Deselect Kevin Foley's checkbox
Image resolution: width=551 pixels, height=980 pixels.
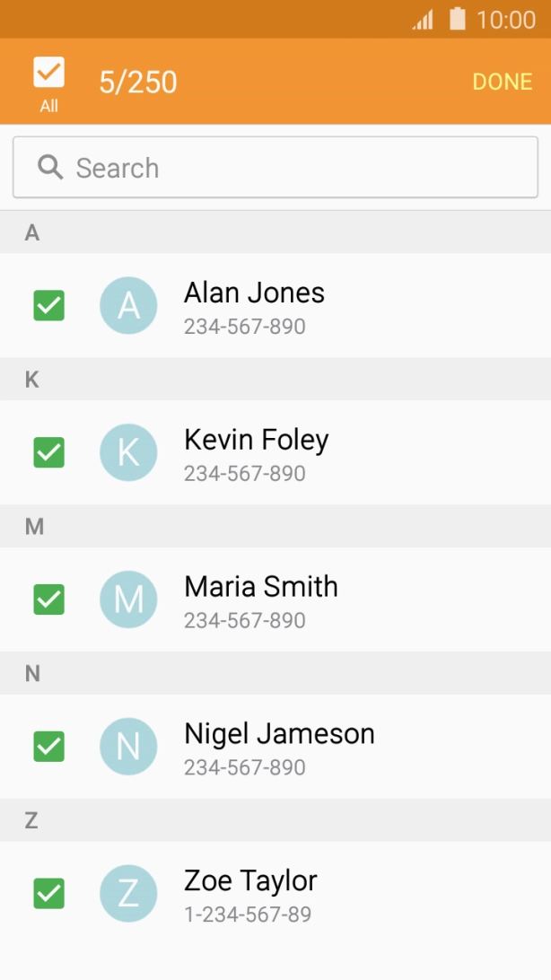(x=48, y=452)
